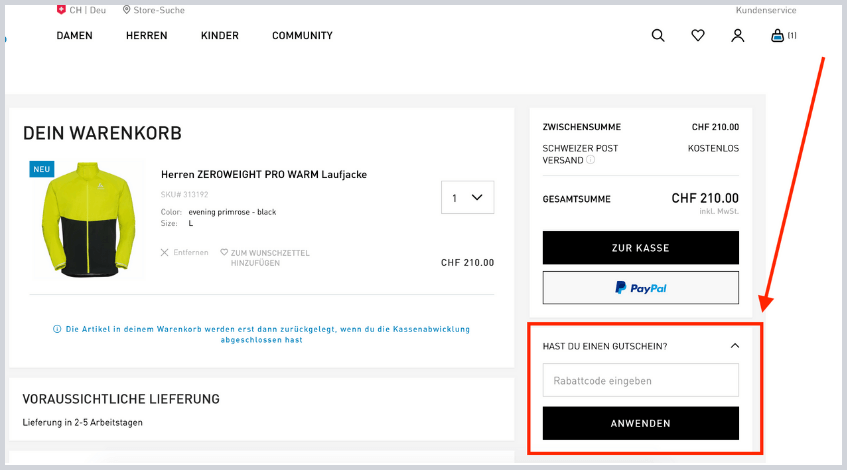
Task: Click the Anwenden apply button
Action: (x=640, y=423)
